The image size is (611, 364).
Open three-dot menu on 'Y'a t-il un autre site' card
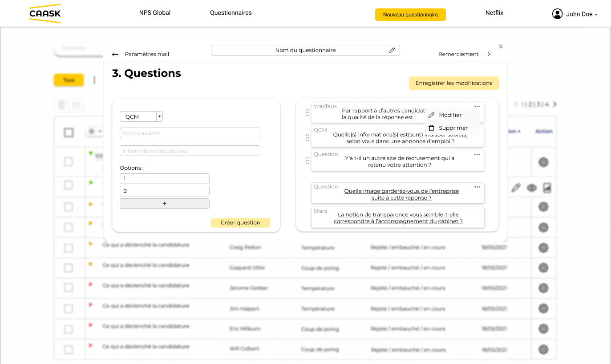click(x=477, y=154)
